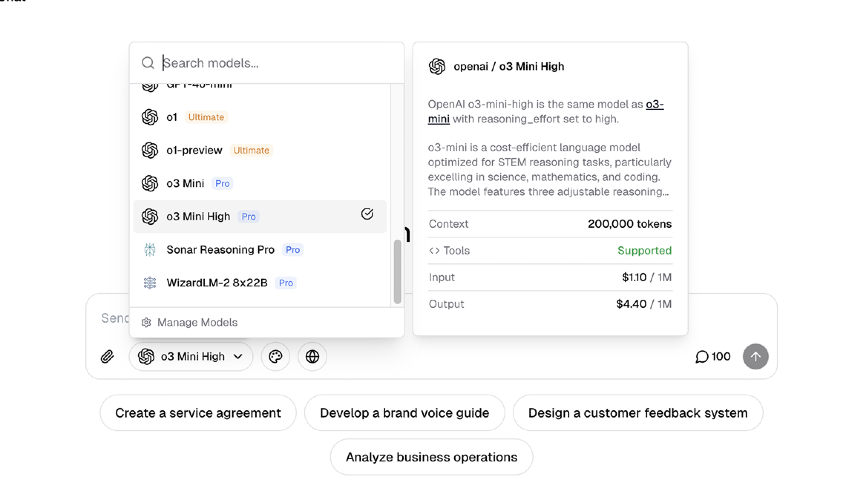This screenshot has height=500, width=849.
Task: Click the WizardLM-2 8x22B model icon
Action: [x=150, y=283]
